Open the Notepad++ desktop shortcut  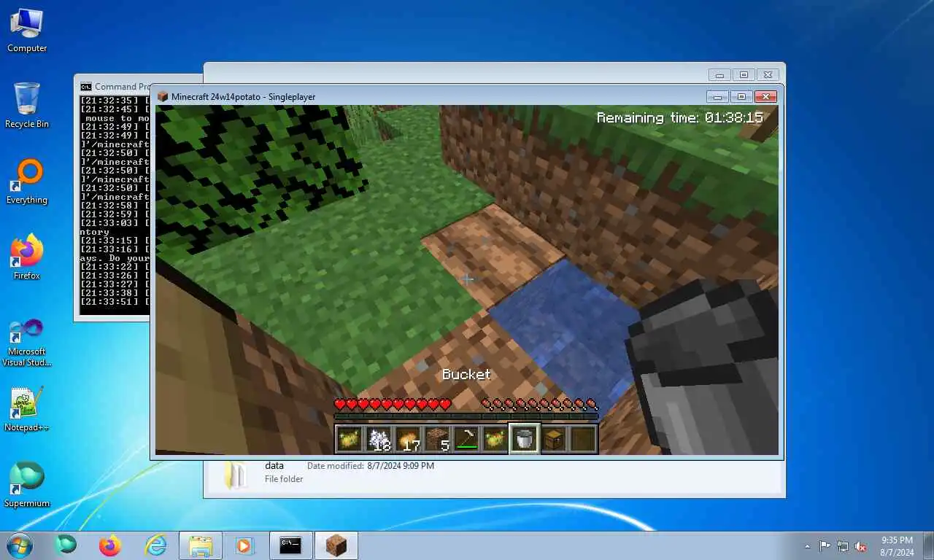tap(27, 409)
